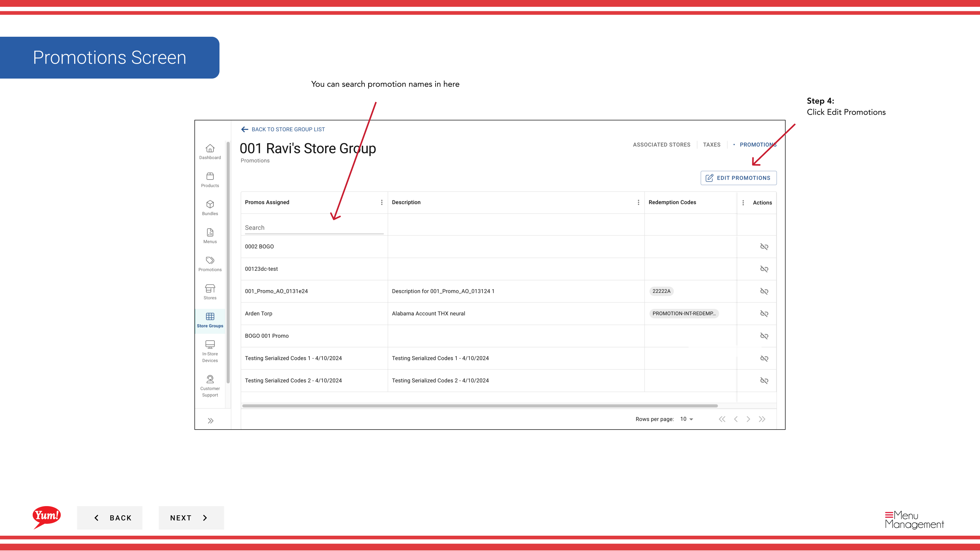Go to the previous page of results
Image resolution: width=980 pixels, height=551 pixels.
click(x=736, y=419)
